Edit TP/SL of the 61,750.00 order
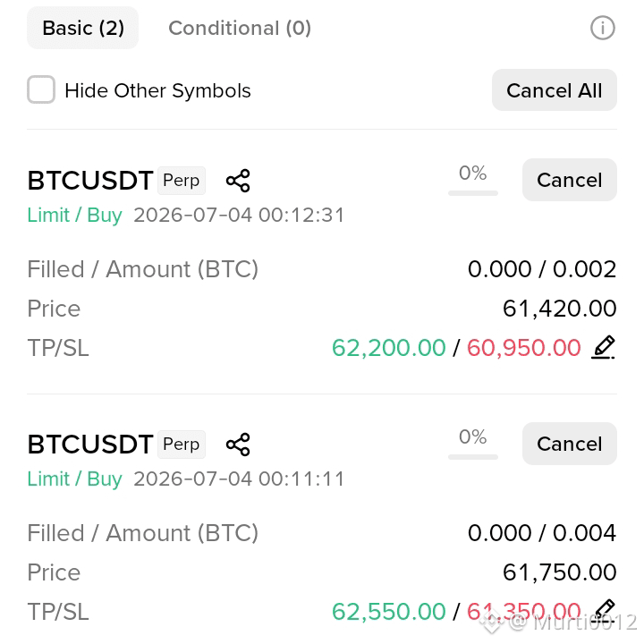644x644 pixels. click(x=604, y=610)
